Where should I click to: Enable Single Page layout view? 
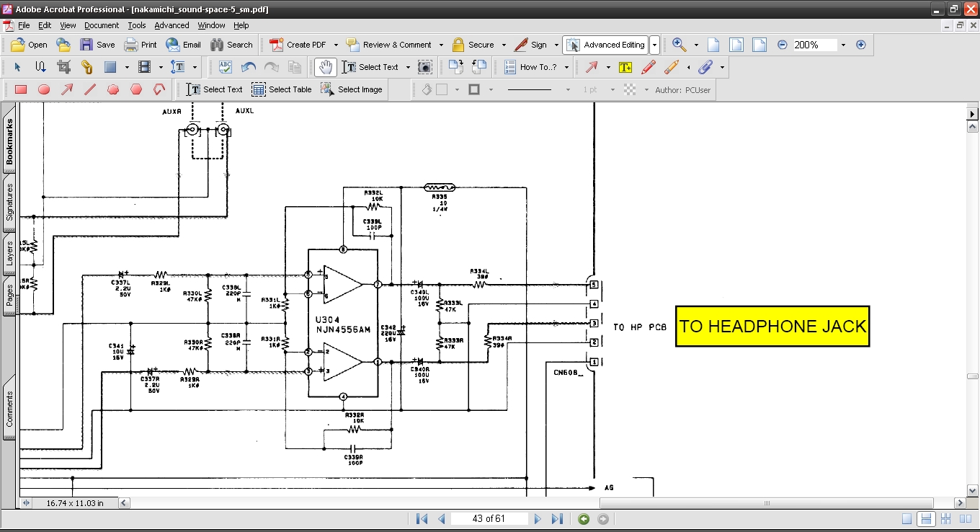(x=907, y=519)
